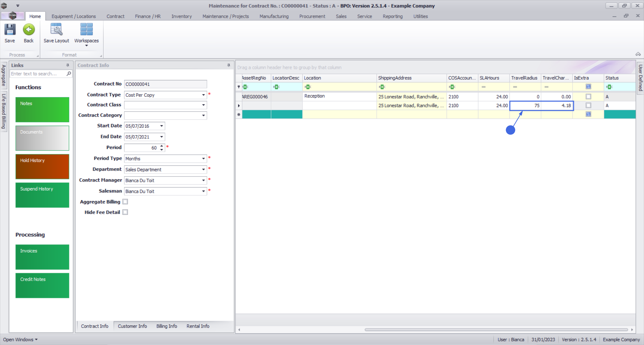The height and width of the screenshot is (345, 644).
Task: Open the Department dropdown list
Action: click(203, 169)
